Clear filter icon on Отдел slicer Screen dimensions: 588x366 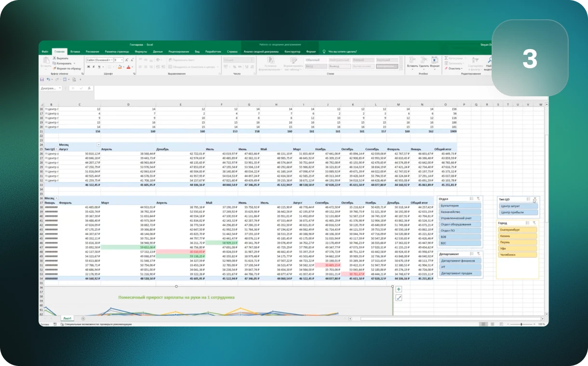pyautogui.click(x=478, y=198)
